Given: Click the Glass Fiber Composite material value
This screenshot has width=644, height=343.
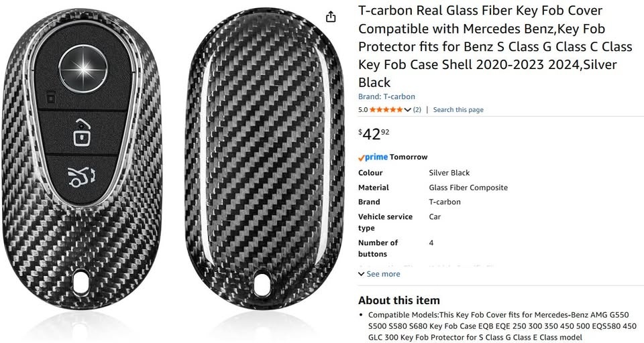Looking at the screenshot, I should point(468,188).
